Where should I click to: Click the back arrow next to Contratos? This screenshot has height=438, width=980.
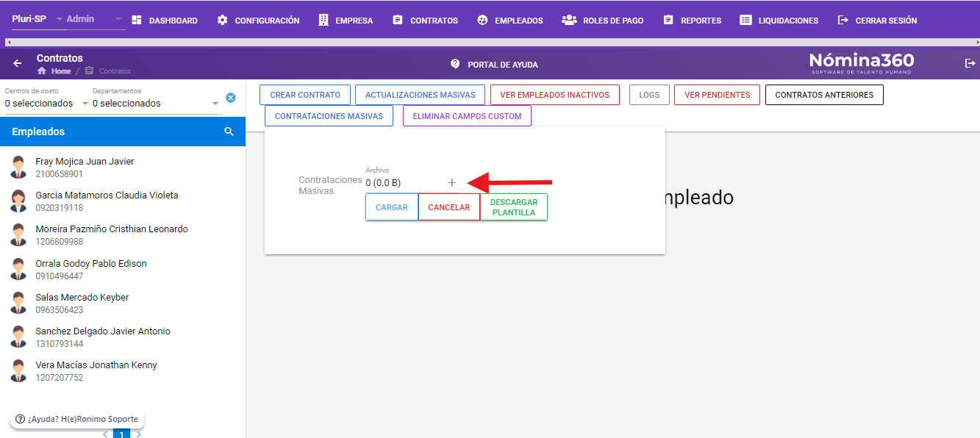point(18,63)
